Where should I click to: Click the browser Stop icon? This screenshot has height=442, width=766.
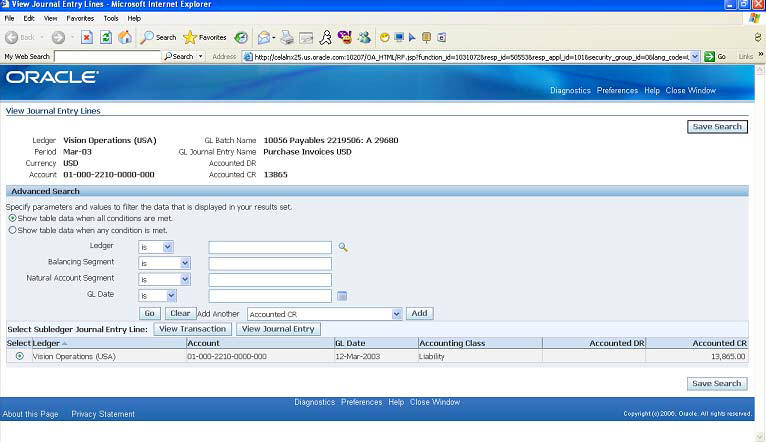click(87, 37)
